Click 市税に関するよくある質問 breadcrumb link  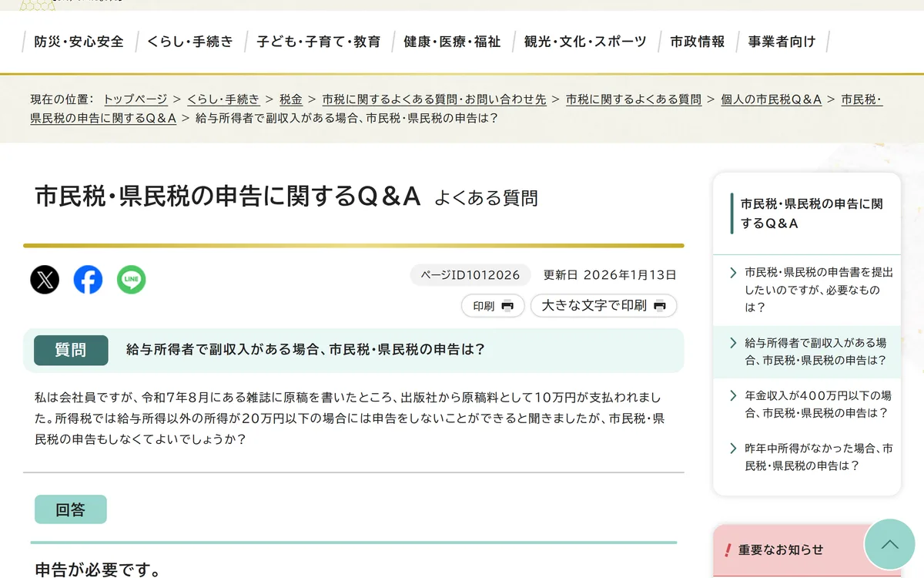(634, 99)
